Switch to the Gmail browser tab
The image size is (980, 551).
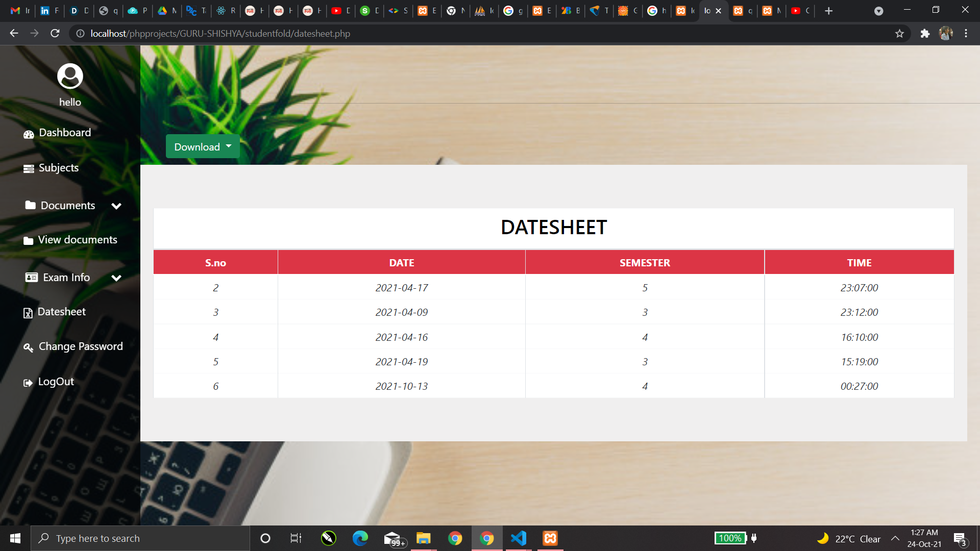(x=15, y=11)
